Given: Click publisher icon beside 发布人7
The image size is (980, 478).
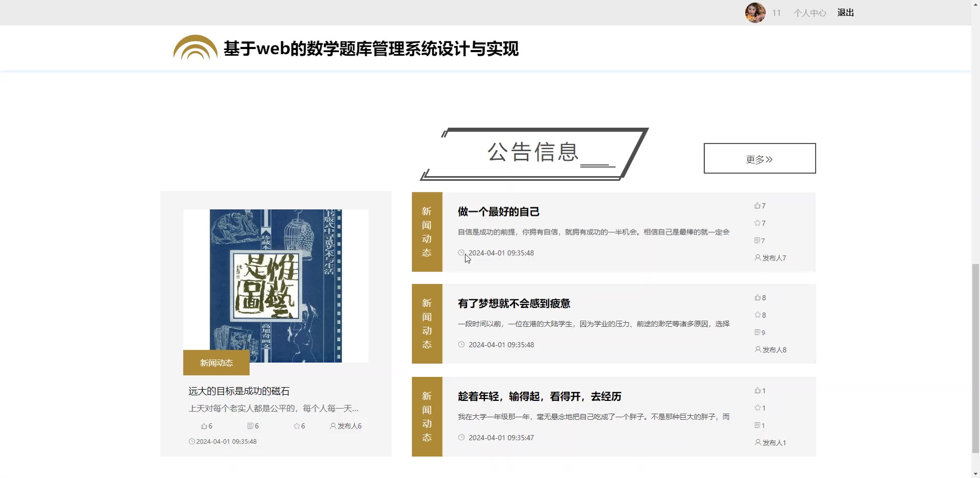Looking at the screenshot, I should [x=757, y=258].
